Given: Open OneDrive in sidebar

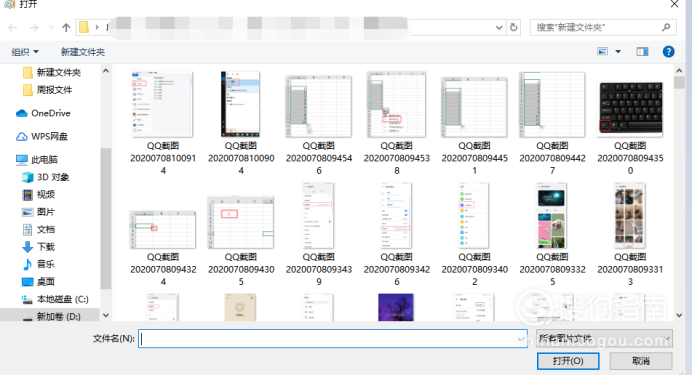Looking at the screenshot, I should 43,113.
